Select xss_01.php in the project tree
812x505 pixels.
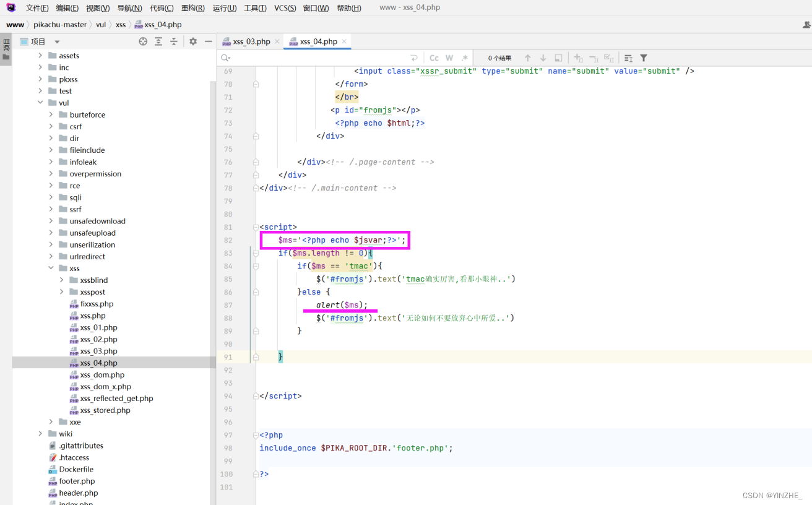coord(98,327)
